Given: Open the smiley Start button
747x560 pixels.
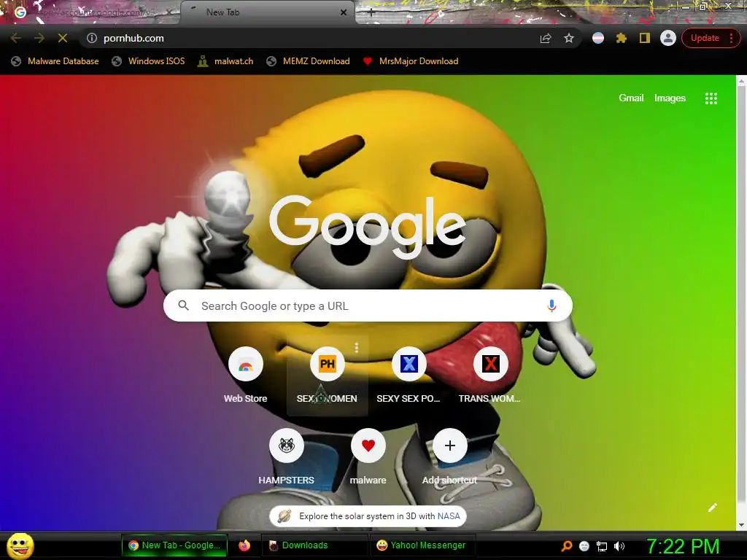Looking at the screenshot, I should pos(20,545).
